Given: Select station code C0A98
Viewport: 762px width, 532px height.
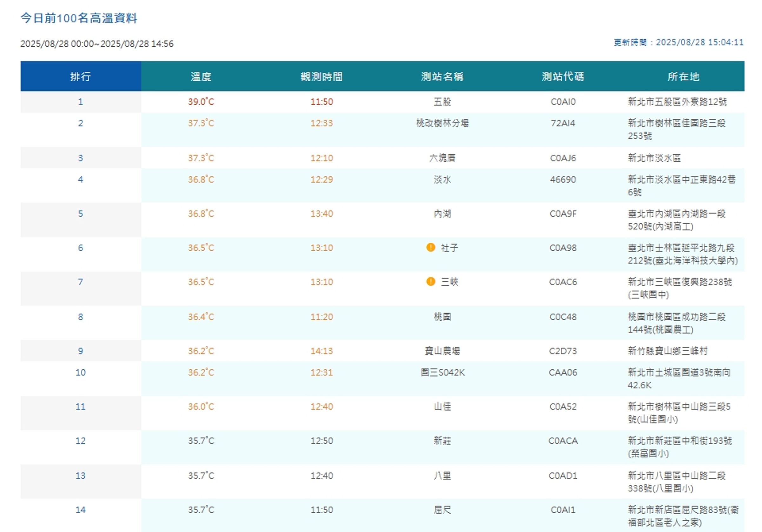Looking at the screenshot, I should pos(563,248).
